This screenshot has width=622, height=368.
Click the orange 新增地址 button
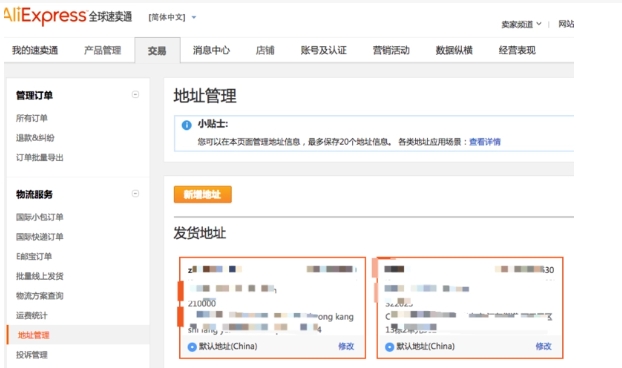click(203, 194)
